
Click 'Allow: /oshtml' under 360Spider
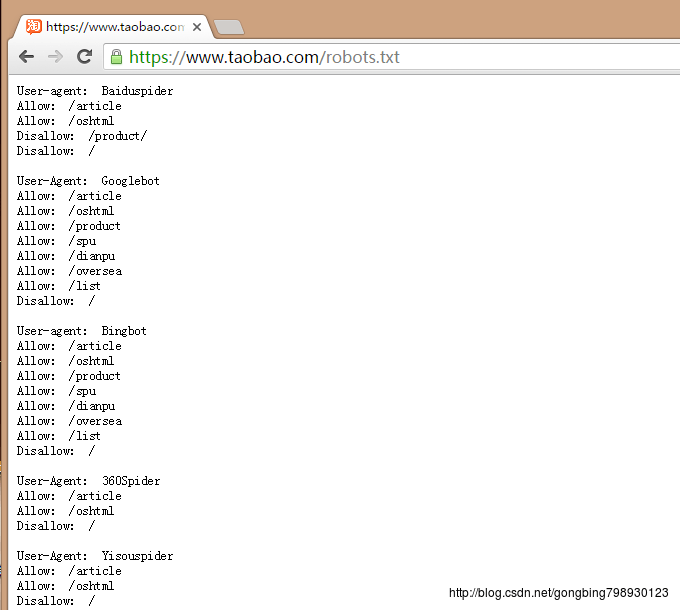[x=65, y=511]
